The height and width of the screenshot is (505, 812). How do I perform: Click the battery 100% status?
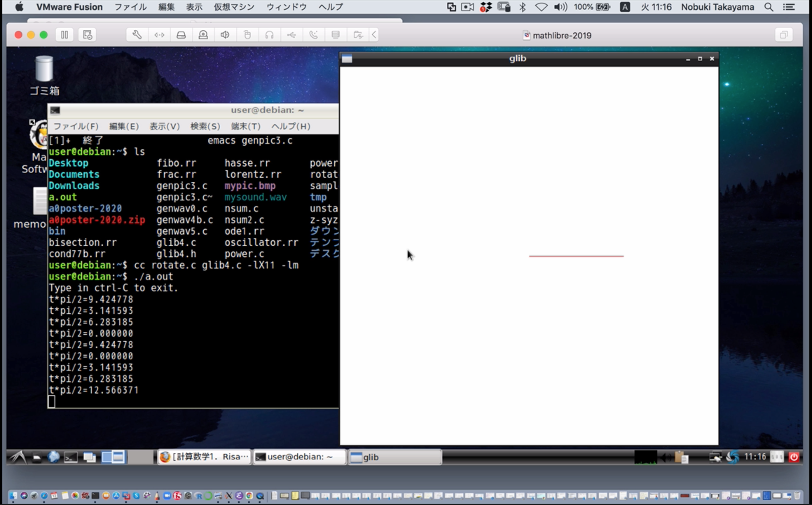tap(592, 7)
